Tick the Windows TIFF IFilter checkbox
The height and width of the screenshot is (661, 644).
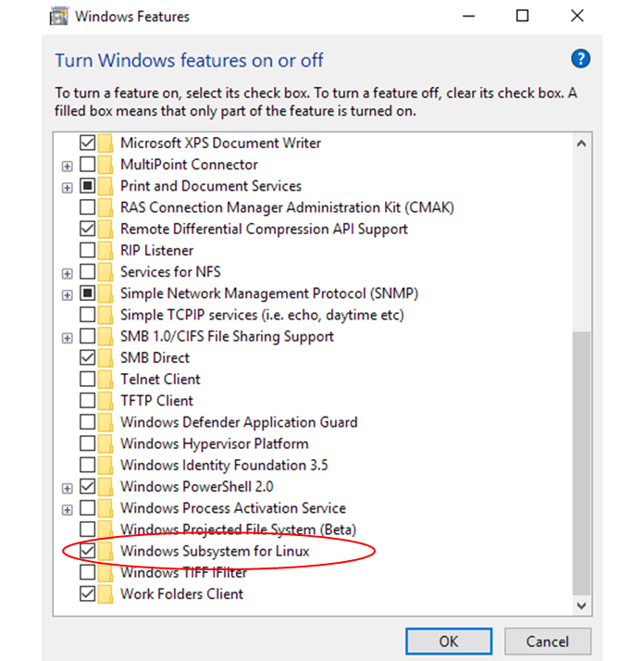87,572
